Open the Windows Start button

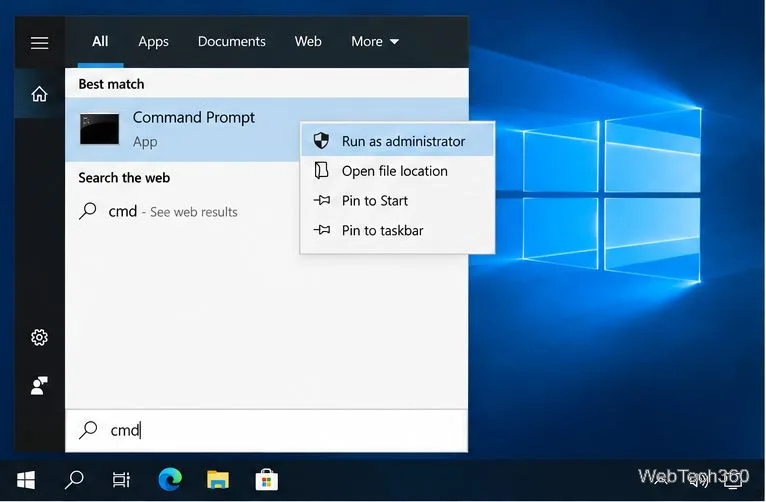coord(26,480)
